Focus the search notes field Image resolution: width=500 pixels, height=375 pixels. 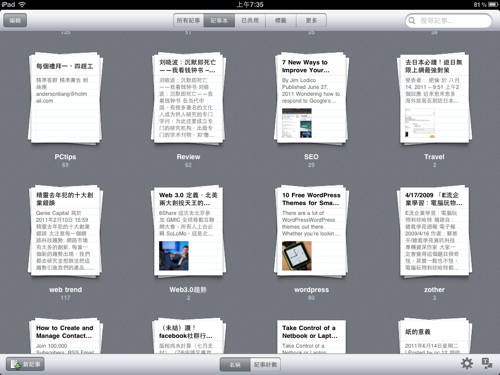(x=449, y=21)
